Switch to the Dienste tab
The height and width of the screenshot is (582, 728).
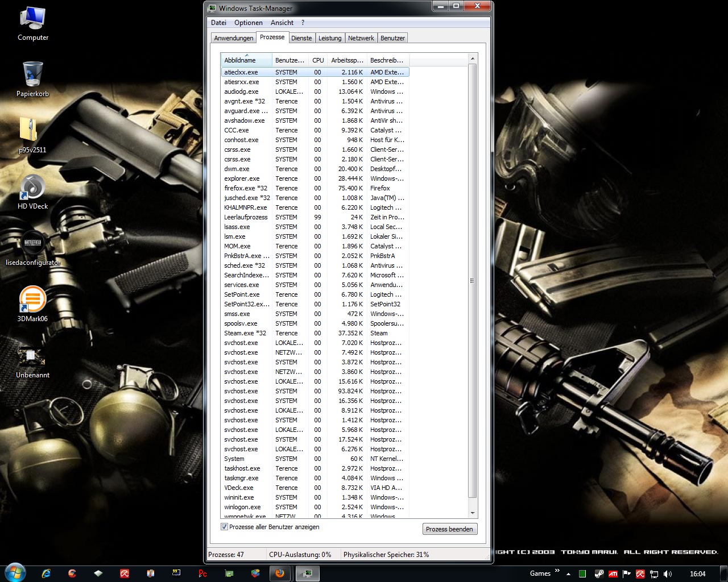click(301, 38)
